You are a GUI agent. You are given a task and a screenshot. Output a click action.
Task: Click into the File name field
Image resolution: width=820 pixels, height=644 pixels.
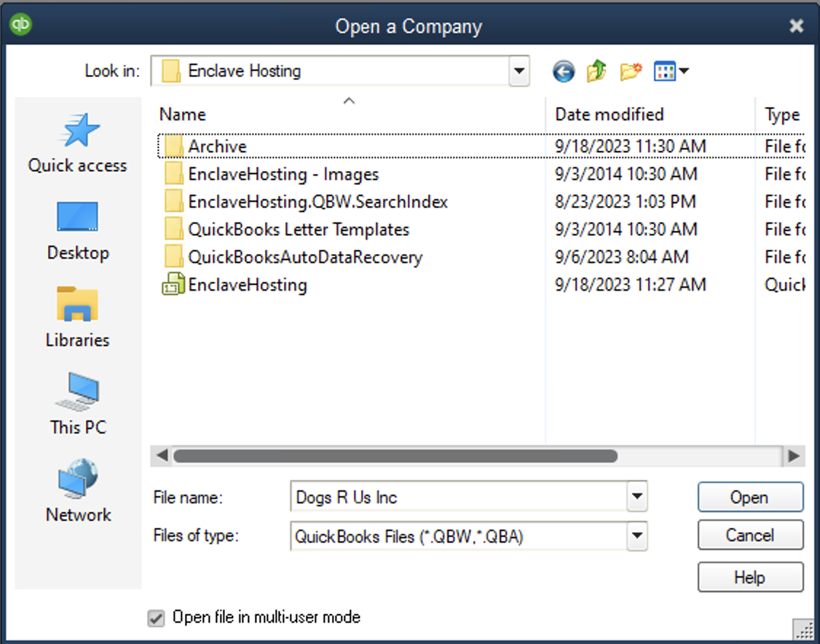(x=459, y=496)
